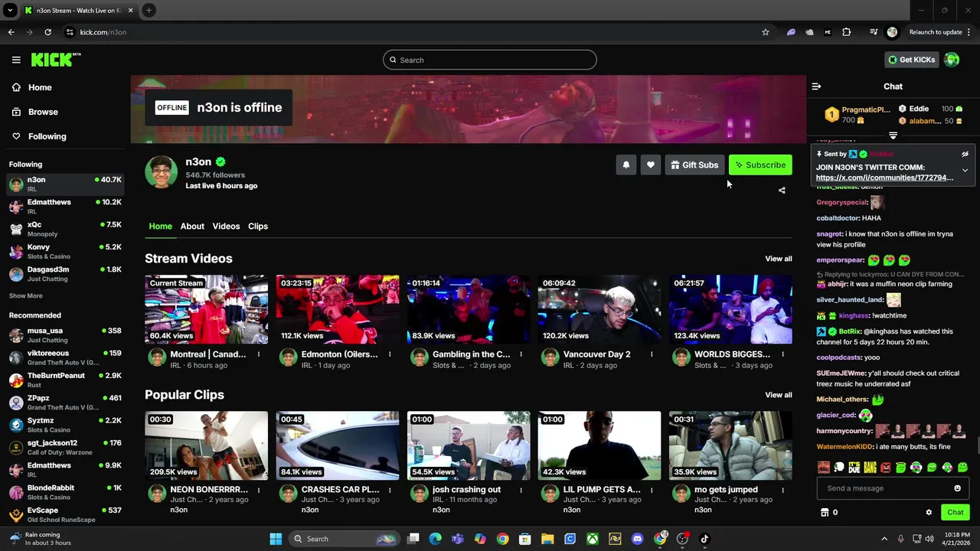Screen dimensions: 980x551
Task: Open xQc channel in sidebar
Action: (65, 229)
